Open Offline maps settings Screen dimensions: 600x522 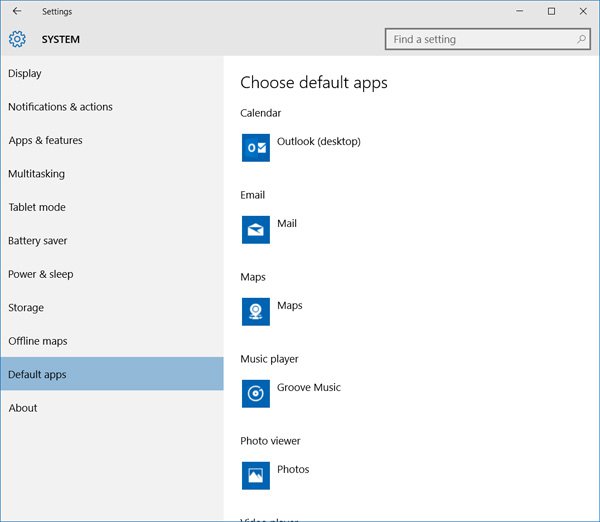(x=38, y=341)
